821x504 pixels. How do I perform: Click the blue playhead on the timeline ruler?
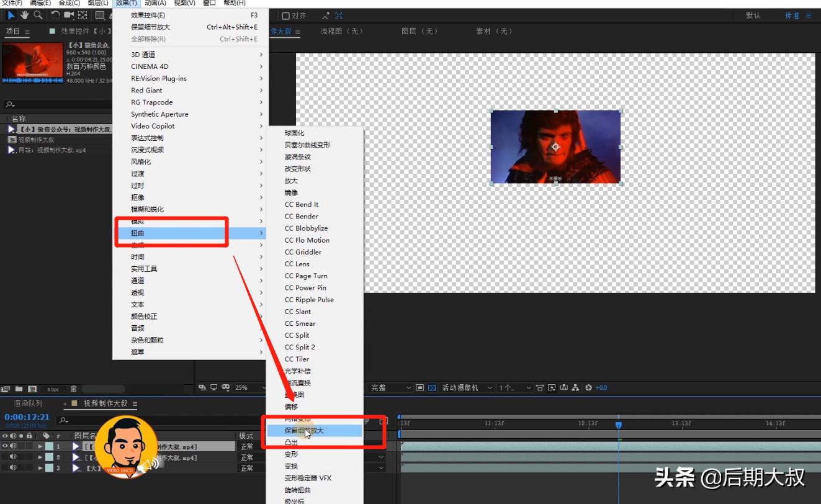pyautogui.click(x=619, y=425)
